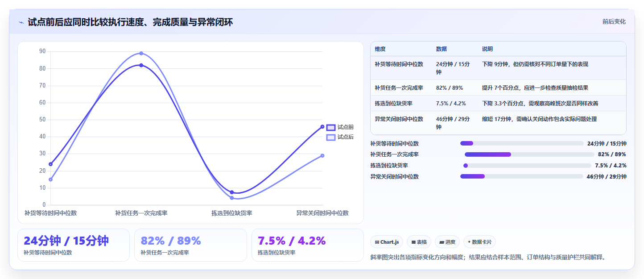This screenshot has height=279, width=644.
Task: Open the 82% / 89% KPI card
Action: point(190,245)
